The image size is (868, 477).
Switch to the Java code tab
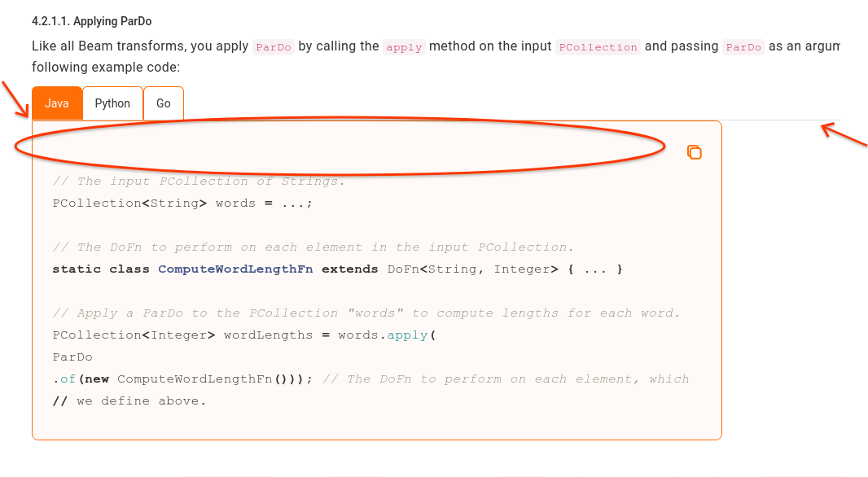57,103
